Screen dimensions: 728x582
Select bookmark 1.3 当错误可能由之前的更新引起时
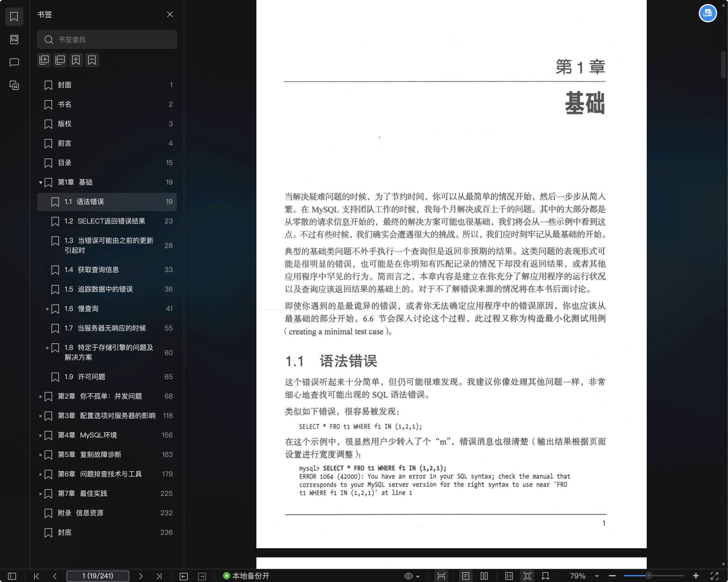(x=107, y=246)
